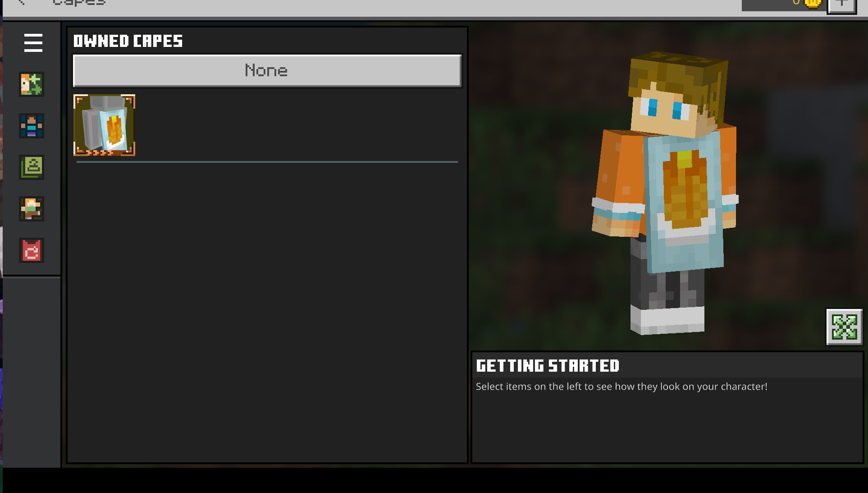The image size is (868, 493).
Task: Click the Getting Started heading
Action: pos(548,366)
